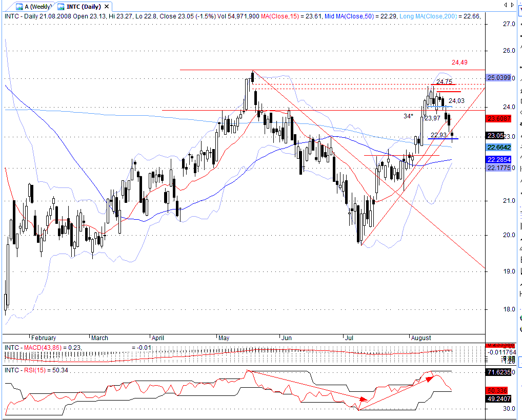Click the Jul date axis label
Screen dimensions: 522x420
349,338
